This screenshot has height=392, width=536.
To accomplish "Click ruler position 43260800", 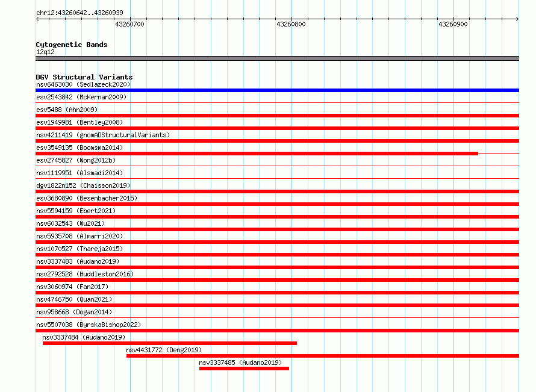I will click(x=291, y=24).
